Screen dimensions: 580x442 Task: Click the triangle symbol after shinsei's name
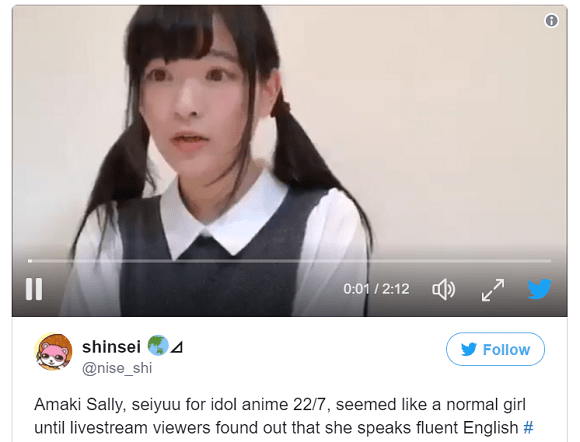(x=177, y=347)
